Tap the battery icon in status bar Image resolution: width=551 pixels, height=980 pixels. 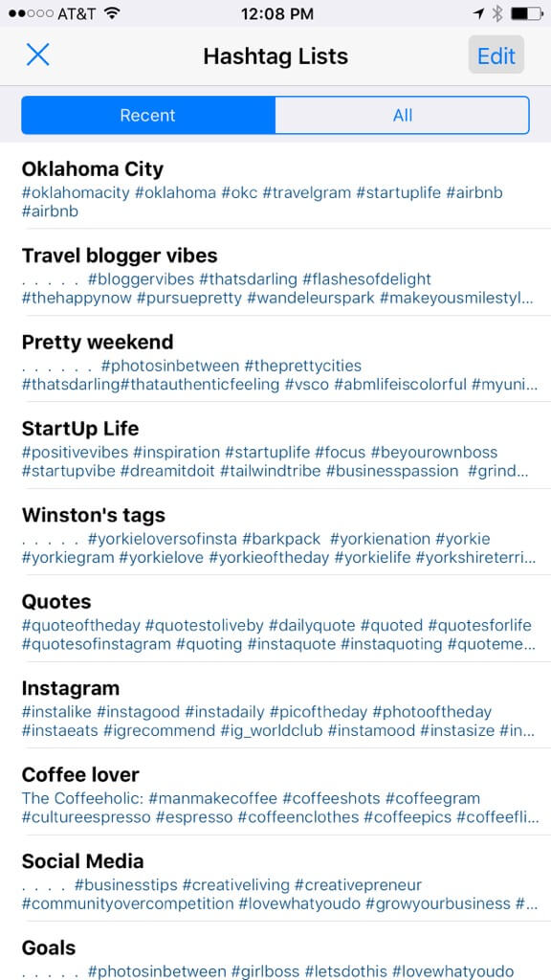(526, 13)
